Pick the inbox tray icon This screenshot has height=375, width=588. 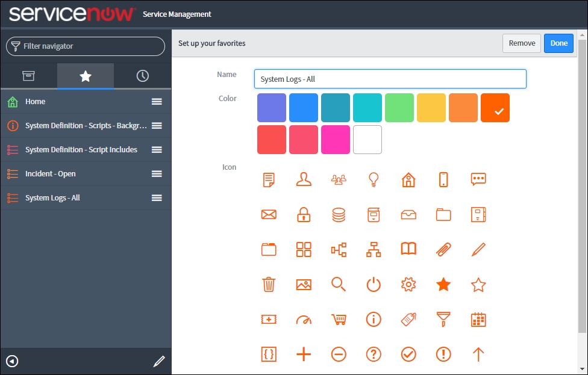[x=408, y=215]
